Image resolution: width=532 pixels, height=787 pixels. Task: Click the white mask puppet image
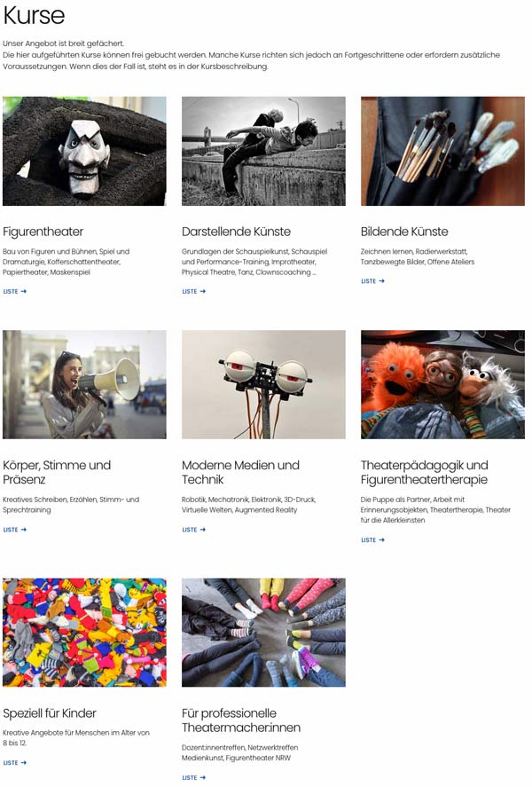pyautogui.click(x=84, y=151)
